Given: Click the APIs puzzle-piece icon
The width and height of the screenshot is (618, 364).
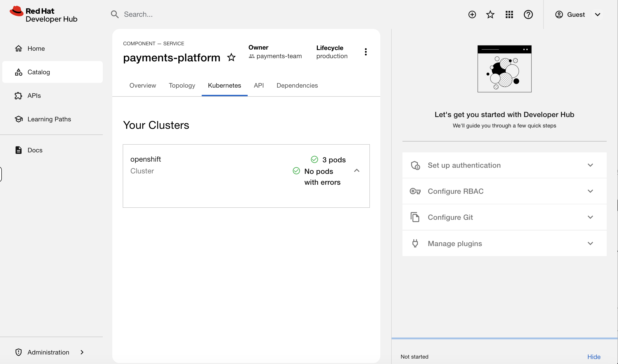Looking at the screenshot, I should coord(19,96).
